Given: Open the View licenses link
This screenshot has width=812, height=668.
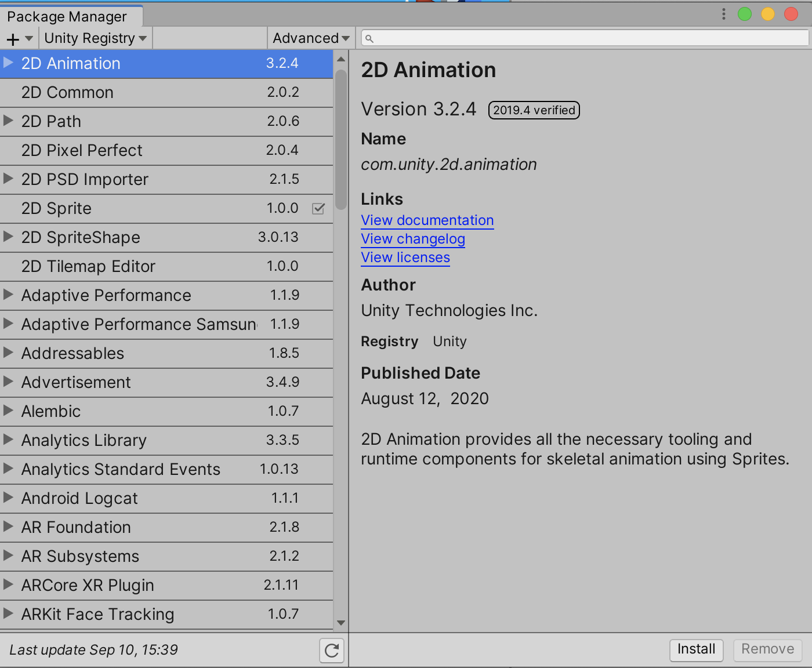Looking at the screenshot, I should pyautogui.click(x=405, y=257).
